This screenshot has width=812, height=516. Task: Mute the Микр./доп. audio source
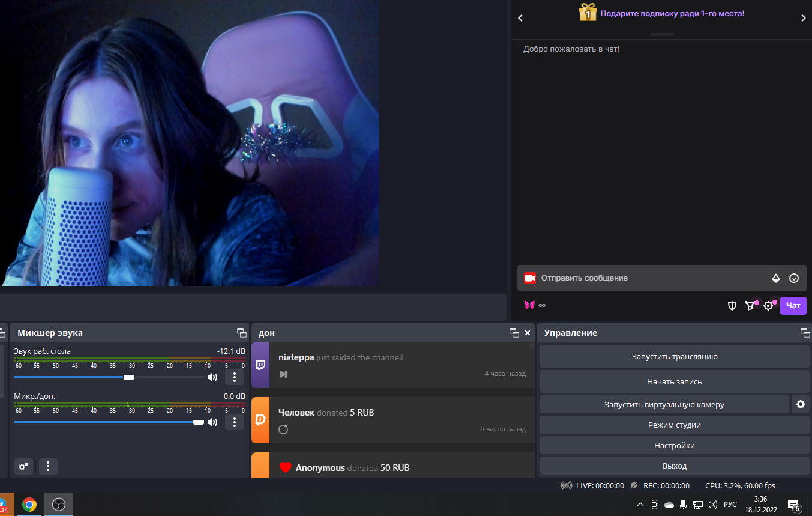tap(212, 422)
